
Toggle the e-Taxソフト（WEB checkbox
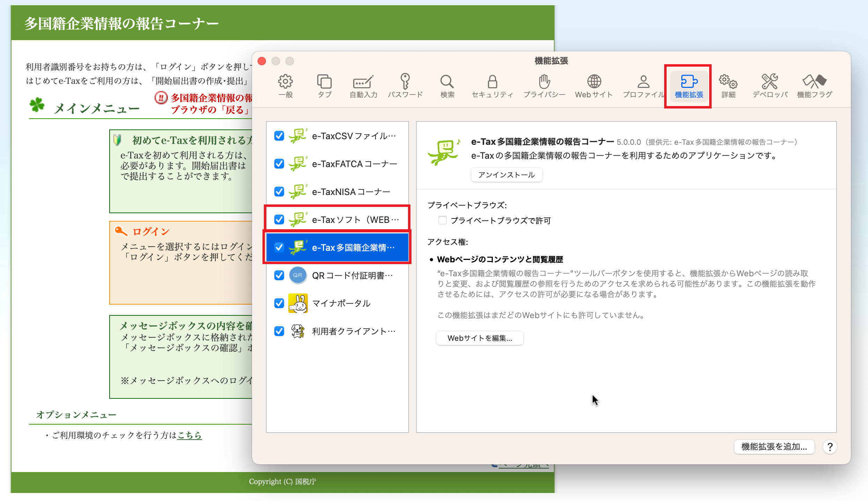[279, 219]
